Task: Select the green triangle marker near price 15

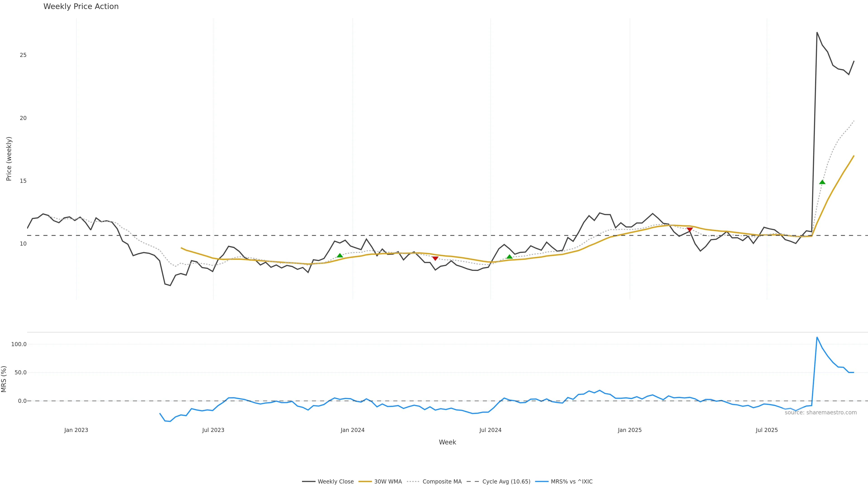Action: pos(822,182)
